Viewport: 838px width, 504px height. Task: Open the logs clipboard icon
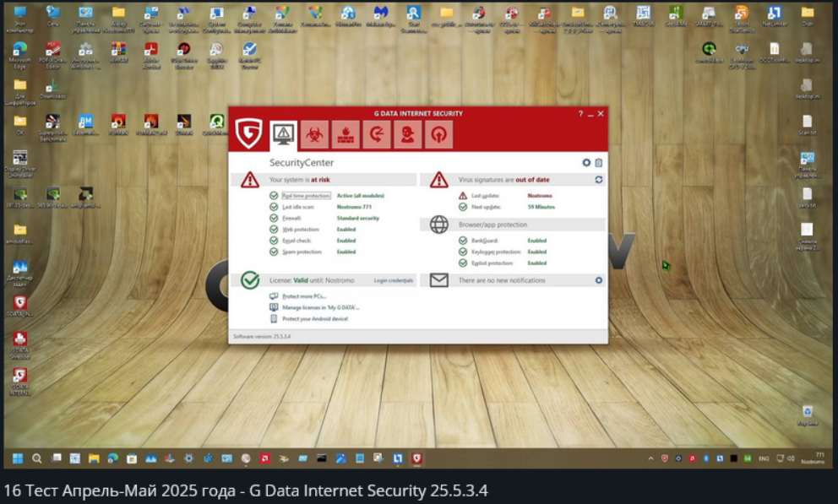pyautogui.click(x=599, y=162)
